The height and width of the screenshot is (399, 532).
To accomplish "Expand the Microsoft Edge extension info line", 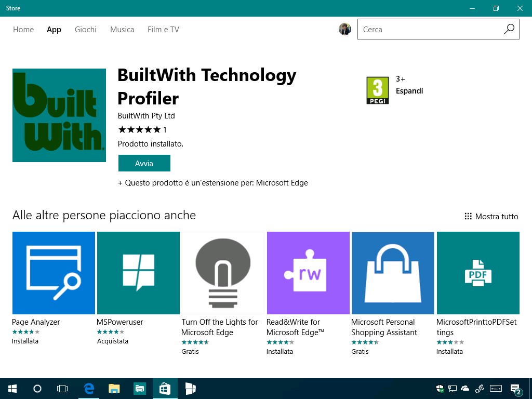I will coord(212,183).
